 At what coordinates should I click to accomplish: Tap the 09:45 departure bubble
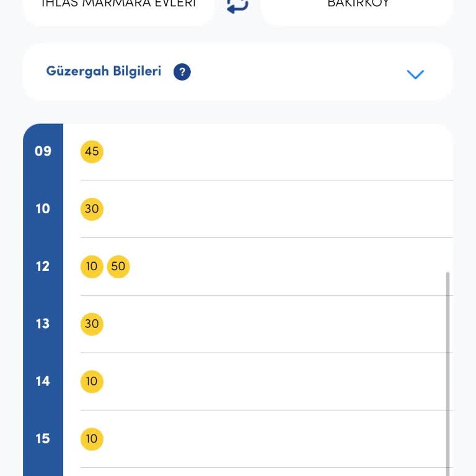92,151
